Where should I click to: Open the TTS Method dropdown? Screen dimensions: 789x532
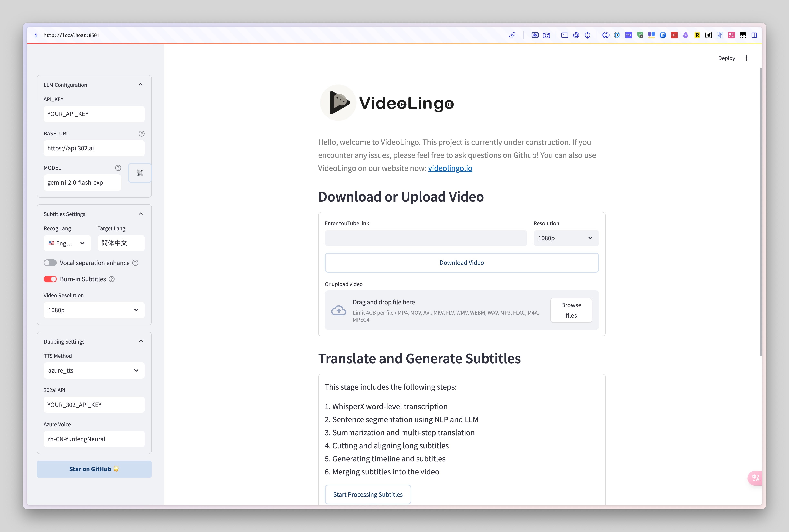point(94,370)
